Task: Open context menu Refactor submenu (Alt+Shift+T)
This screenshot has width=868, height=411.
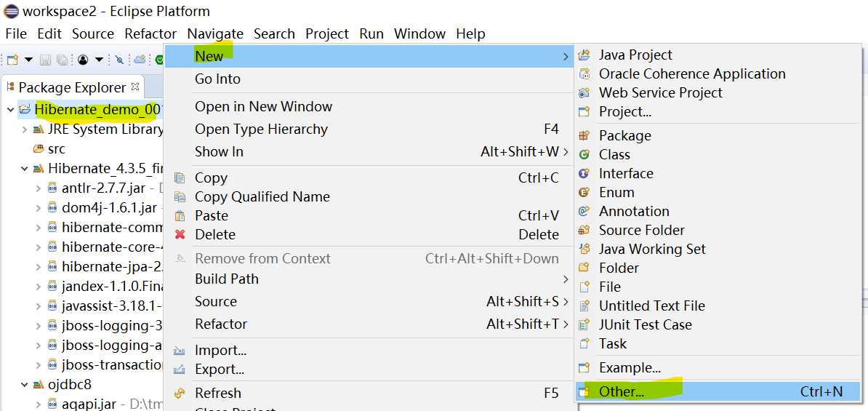Action: click(369, 324)
